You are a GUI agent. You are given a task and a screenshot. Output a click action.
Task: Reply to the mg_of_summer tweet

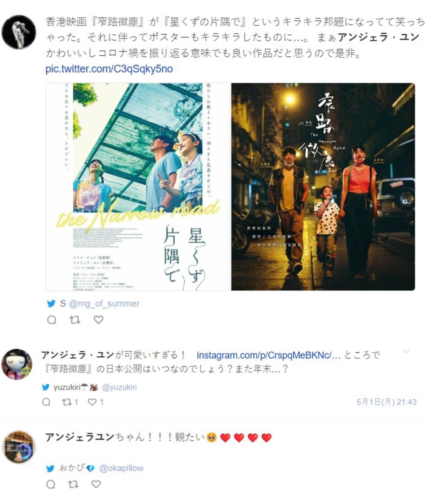tap(52, 320)
